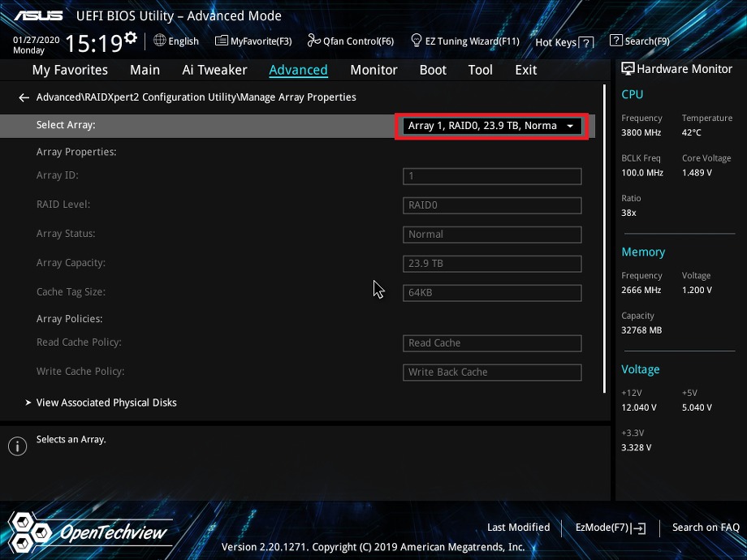747x560 pixels.
Task: Click the Write Cache Policy field
Action: [492, 372]
